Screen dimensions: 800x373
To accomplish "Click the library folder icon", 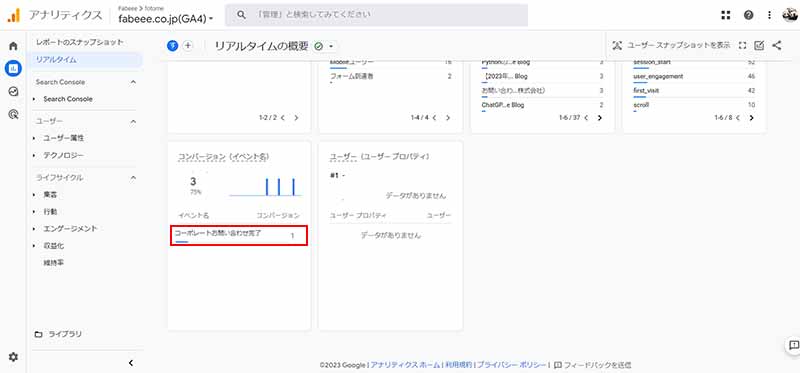I will (x=39, y=334).
